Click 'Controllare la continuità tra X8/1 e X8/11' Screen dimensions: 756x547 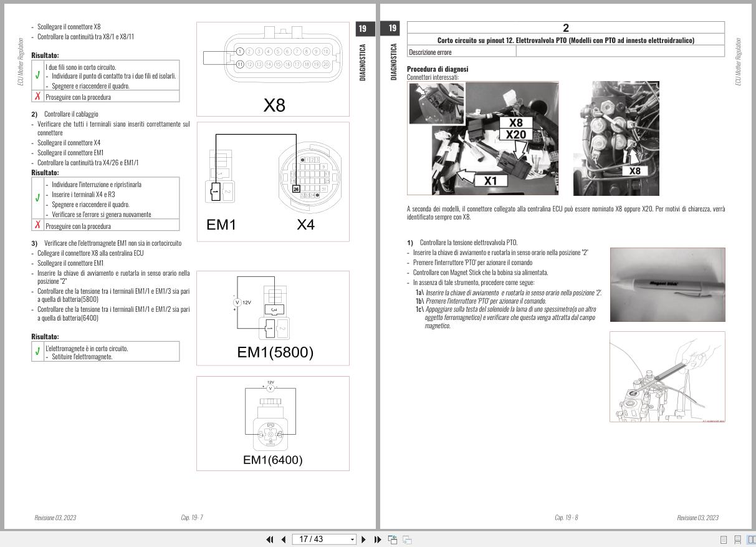85,36
